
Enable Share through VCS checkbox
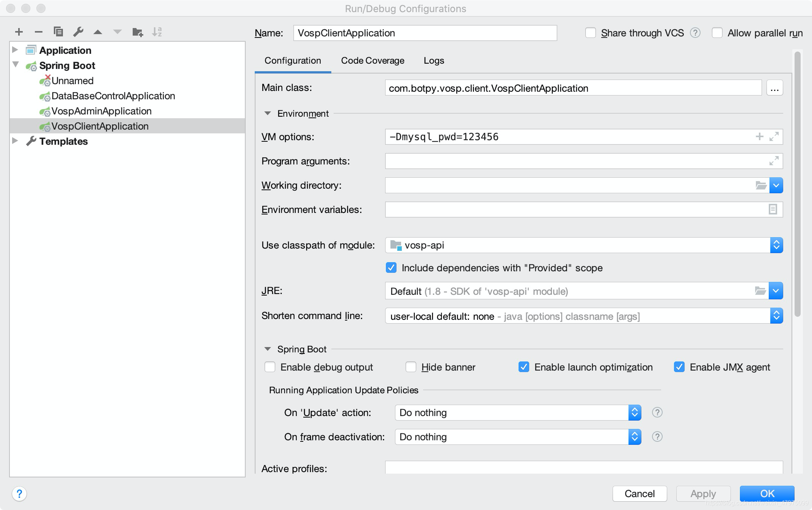[591, 33]
